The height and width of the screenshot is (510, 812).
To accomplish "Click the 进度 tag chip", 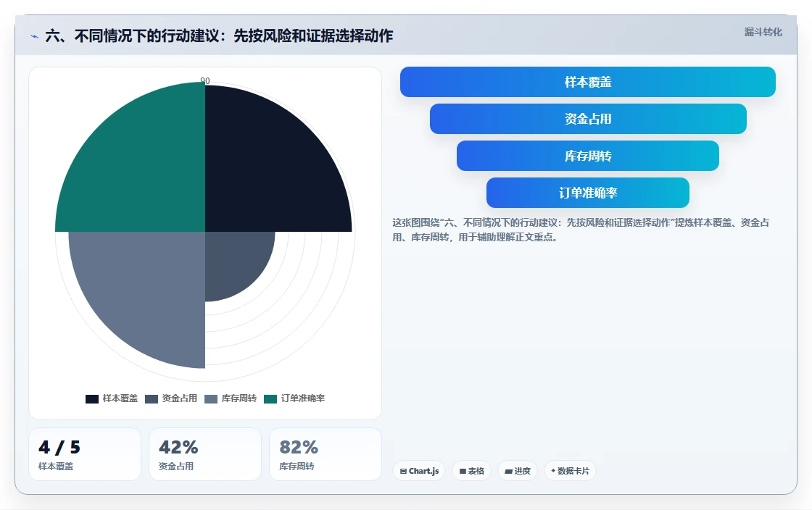I will 518,471.
